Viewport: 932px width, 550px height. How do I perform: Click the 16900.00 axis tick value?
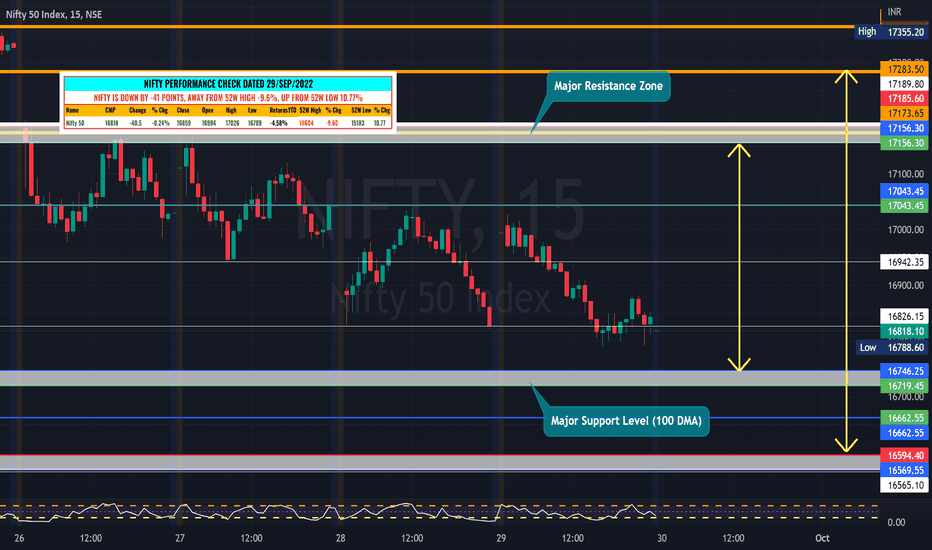click(906, 285)
